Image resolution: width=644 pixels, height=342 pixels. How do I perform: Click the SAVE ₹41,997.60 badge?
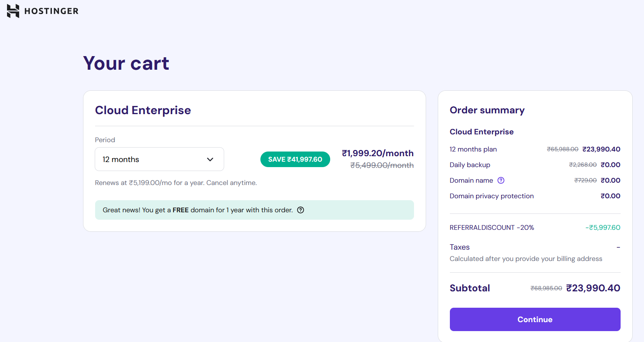point(295,159)
